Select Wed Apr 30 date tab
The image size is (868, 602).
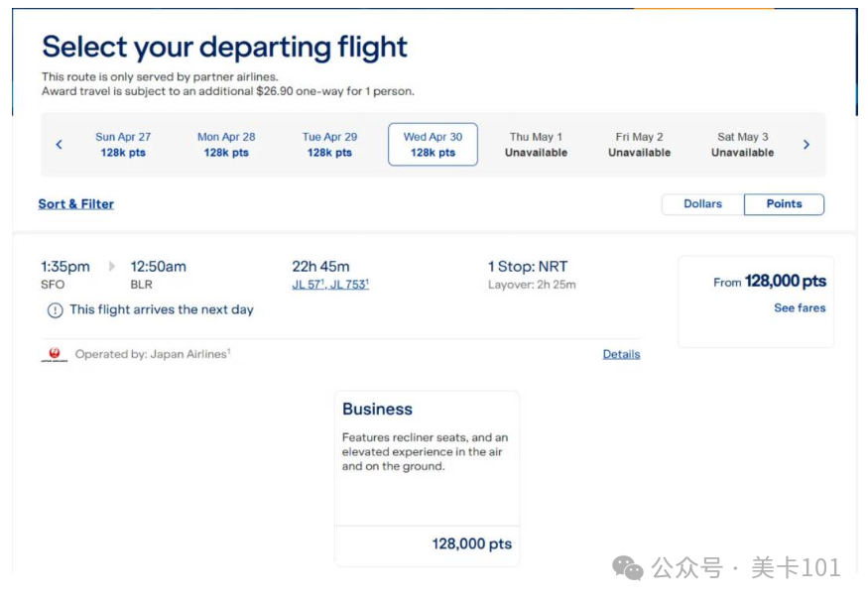[x=433, y=145]
